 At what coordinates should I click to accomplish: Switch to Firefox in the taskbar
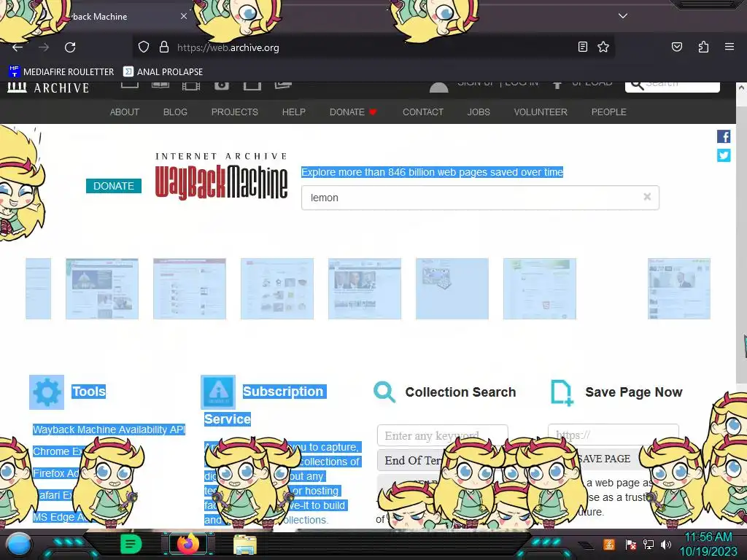click(x=188, y=544)
